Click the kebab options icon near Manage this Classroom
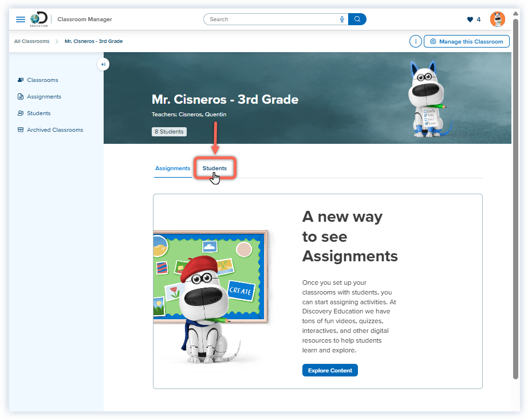The image size is (528, 420). tap(415, 41)
